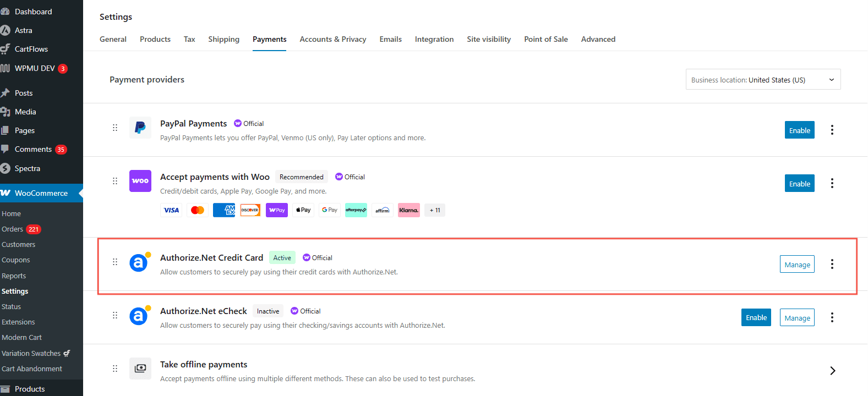Open the Site visibility tab

[x=489, y=39]
